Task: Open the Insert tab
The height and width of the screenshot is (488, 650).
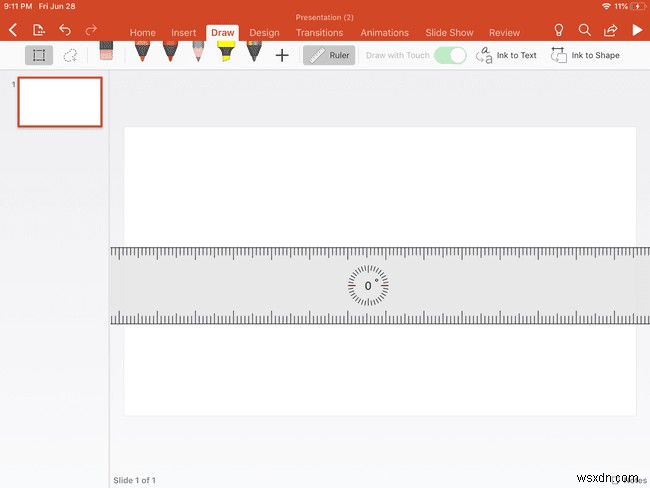Action: pos(184,32)
